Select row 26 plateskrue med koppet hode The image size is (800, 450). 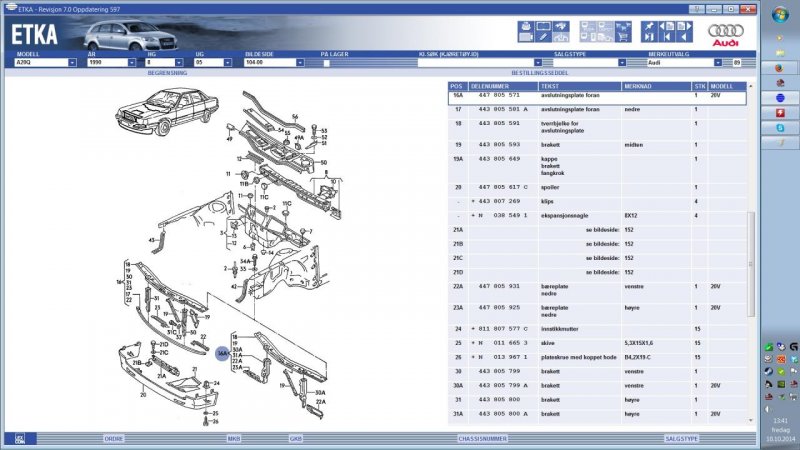[597, 357]
